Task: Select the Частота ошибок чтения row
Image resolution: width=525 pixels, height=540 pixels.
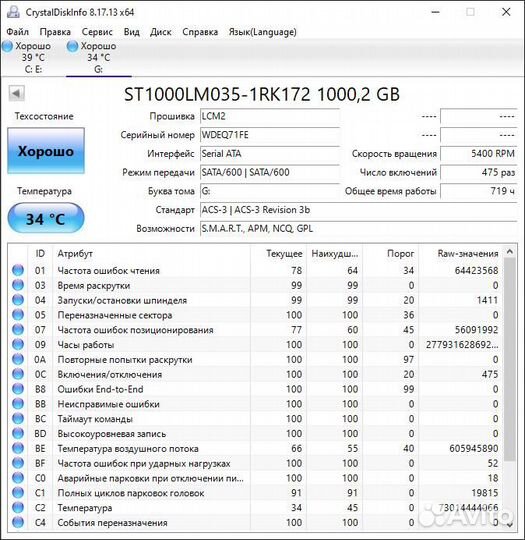Action: pyautogui.click(x=255, y=270)
